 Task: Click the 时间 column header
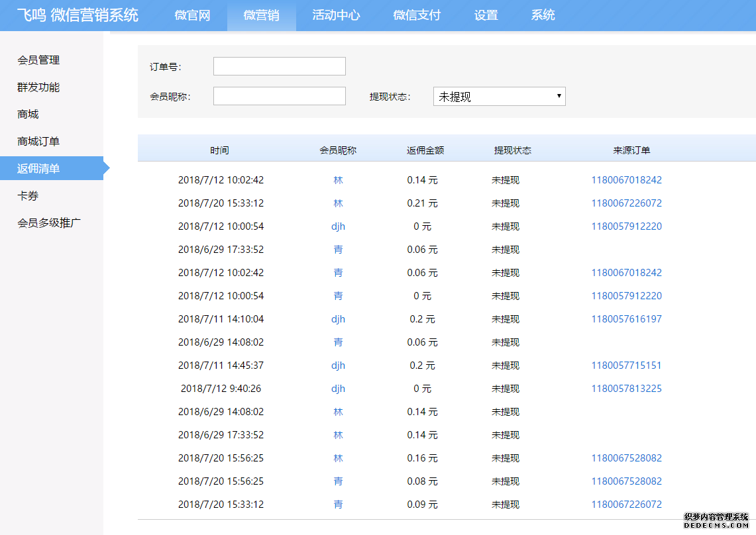click(219, 150)
